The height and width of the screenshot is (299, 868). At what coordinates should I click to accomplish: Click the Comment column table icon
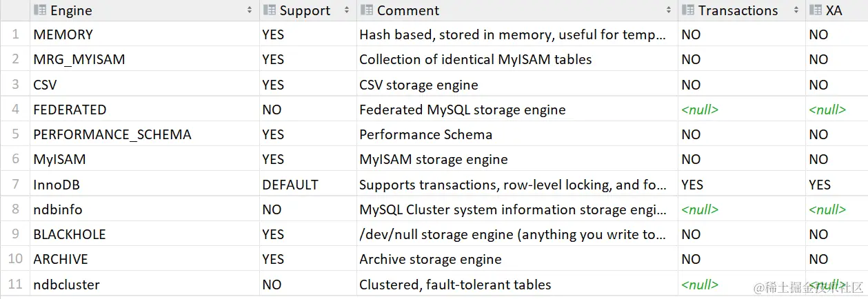tap(367, 10)
